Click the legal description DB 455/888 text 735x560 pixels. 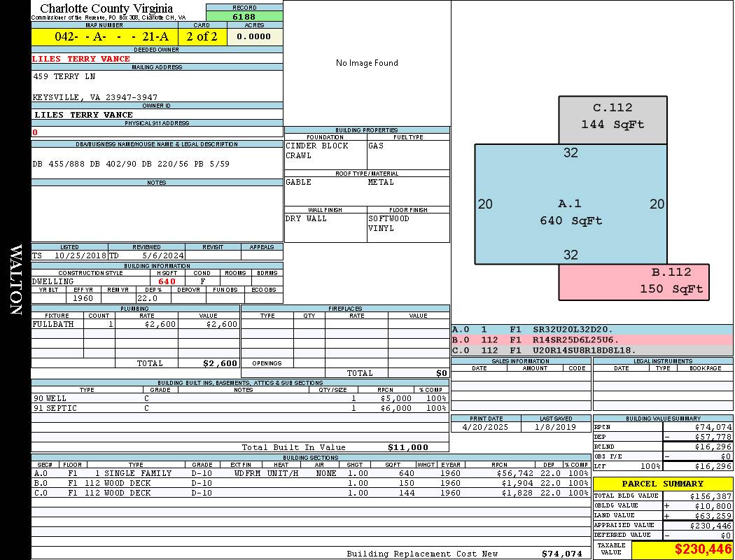click(131, 164)
